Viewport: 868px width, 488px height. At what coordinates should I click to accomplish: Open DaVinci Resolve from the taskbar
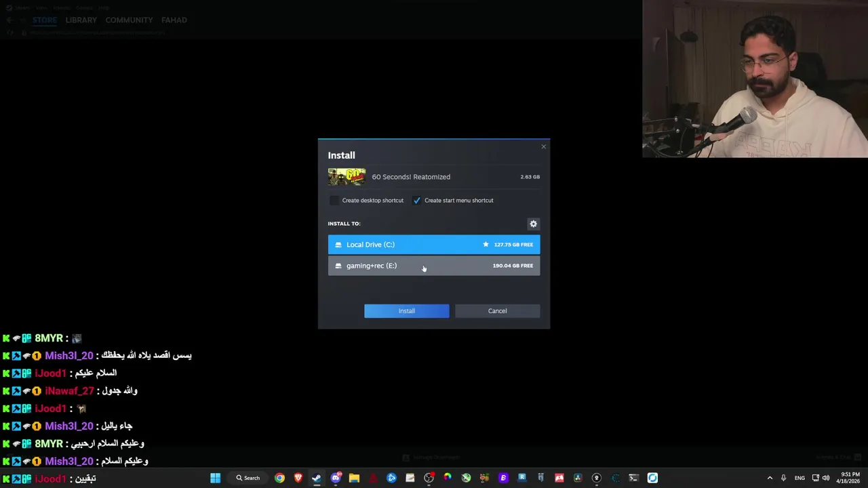tap(578, 478)
